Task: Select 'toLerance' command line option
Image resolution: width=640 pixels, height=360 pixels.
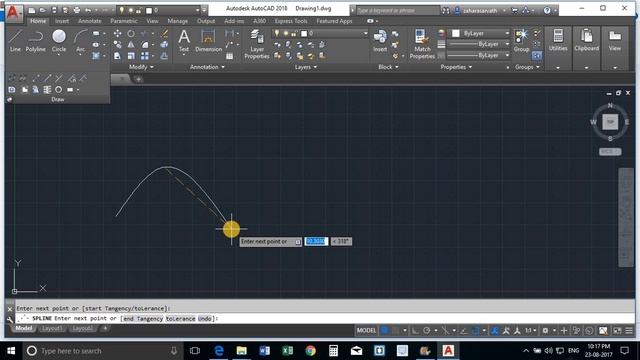Action: (x=180, y=318)
